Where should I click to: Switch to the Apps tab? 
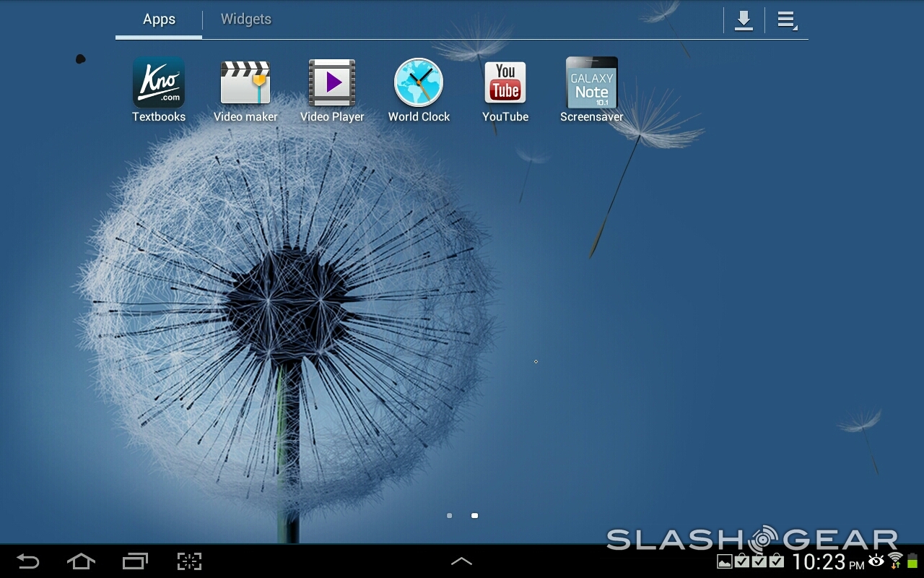159,20
